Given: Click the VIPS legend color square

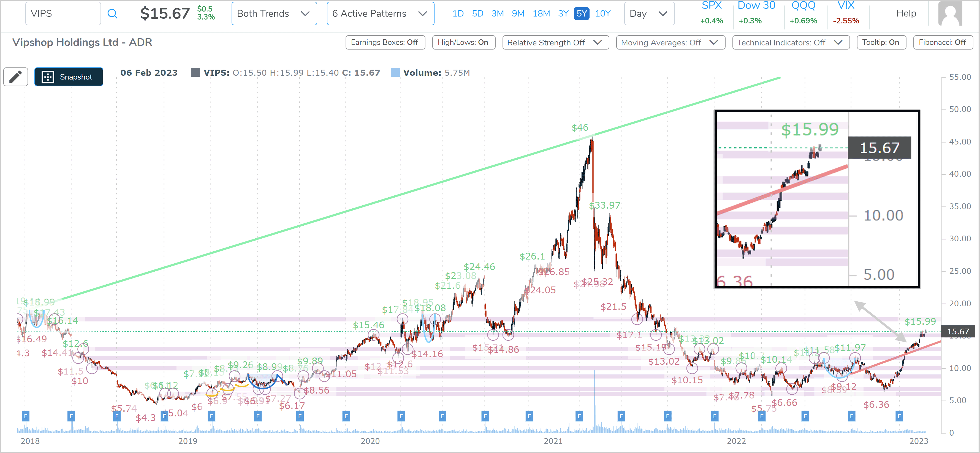Looking at the screenshot, I should [x=196, y=73].
